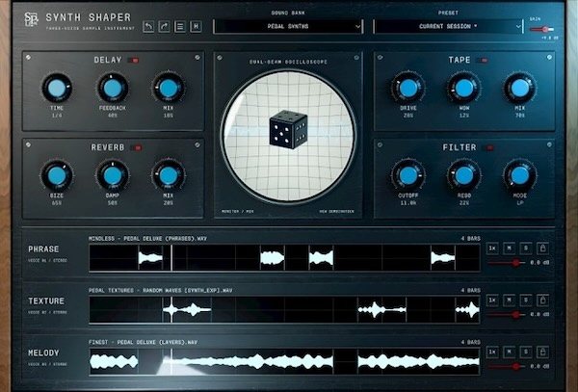Click the round oscilloscope grid display

tap(288, 136)
